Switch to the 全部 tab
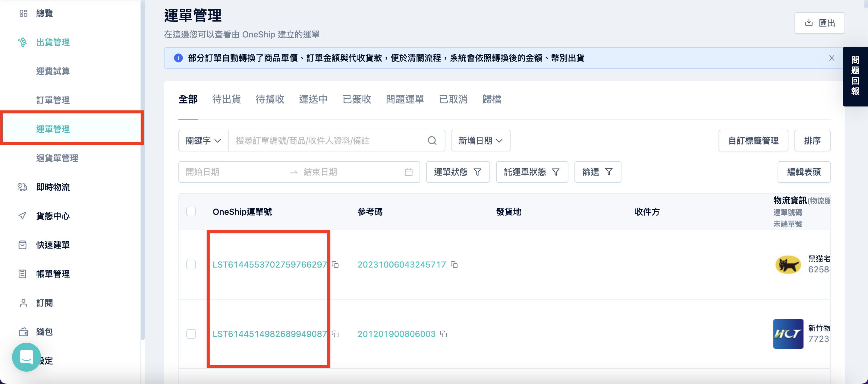Image resolution: width=868 pixels, height=384 pixels. coord(188,99)
